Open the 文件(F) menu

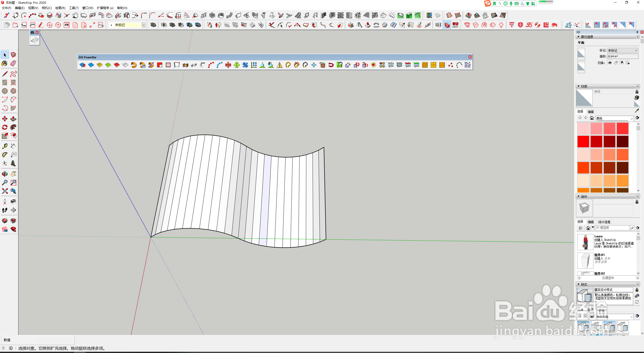click(7, 8)
